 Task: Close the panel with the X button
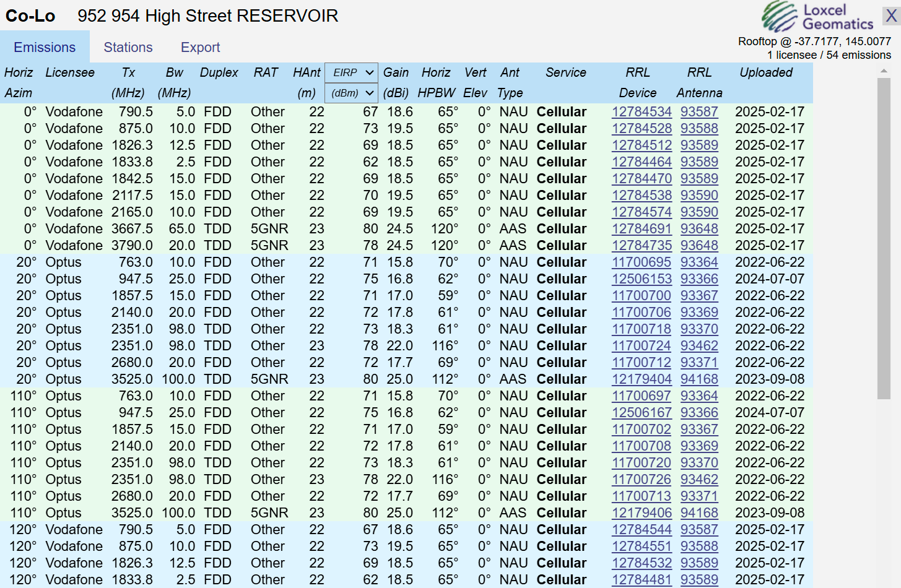point(891,15)
